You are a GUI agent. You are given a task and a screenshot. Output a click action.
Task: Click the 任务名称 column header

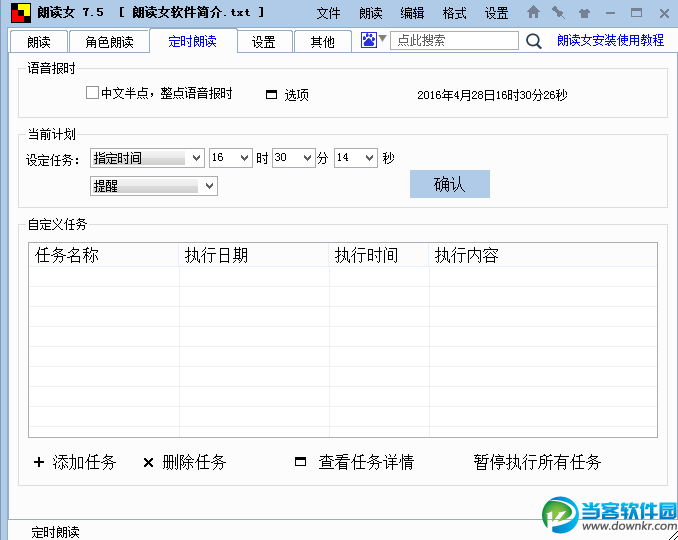(x=104, y=255)
